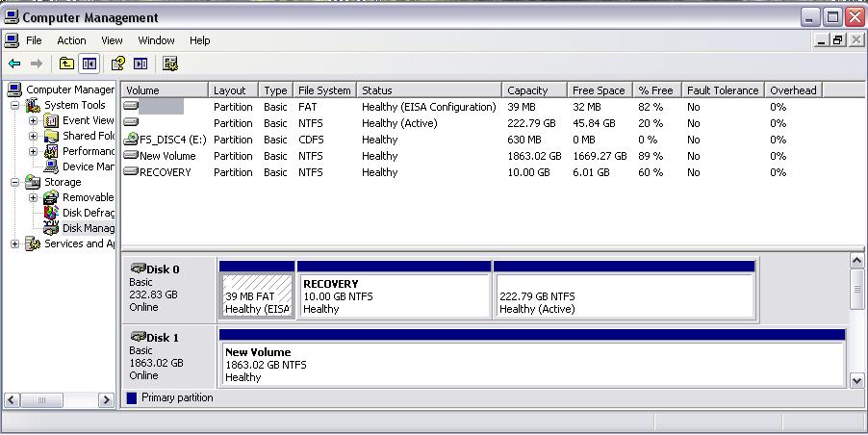Screen dimensions: 868x435
Task: Click the Removable Storage tree icon
Action: (51, 197)
